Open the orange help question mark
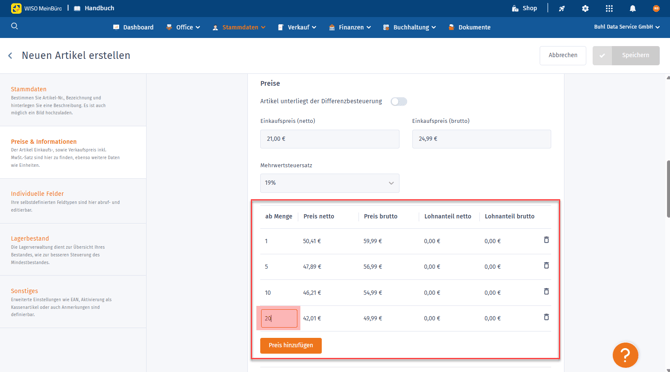Image resolution: width=670 pixels, height=372 pixels. [x=625, y=355]
